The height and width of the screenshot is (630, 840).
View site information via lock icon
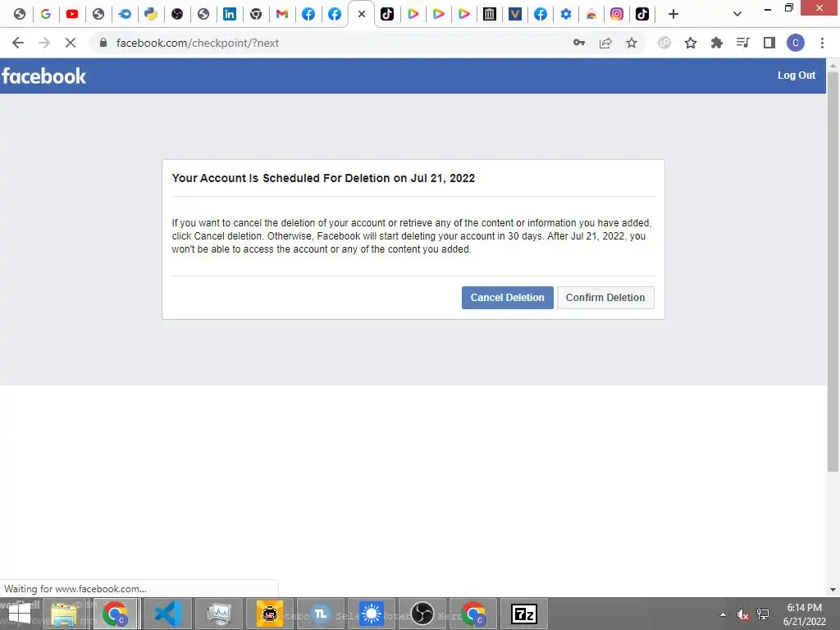[103, 43]
